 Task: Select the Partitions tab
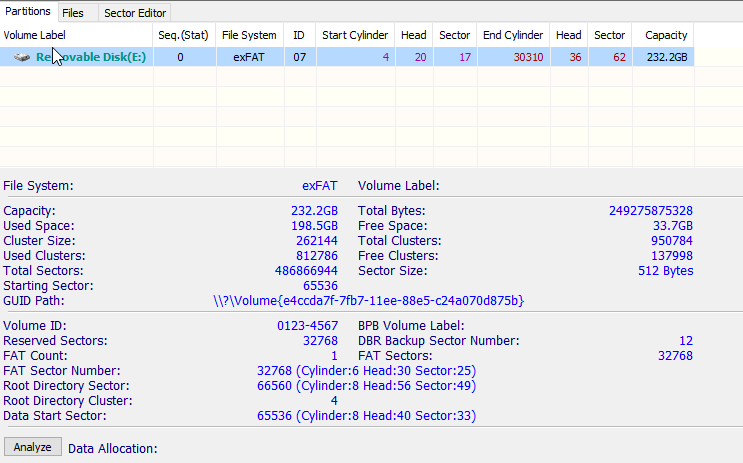point(27,12)
